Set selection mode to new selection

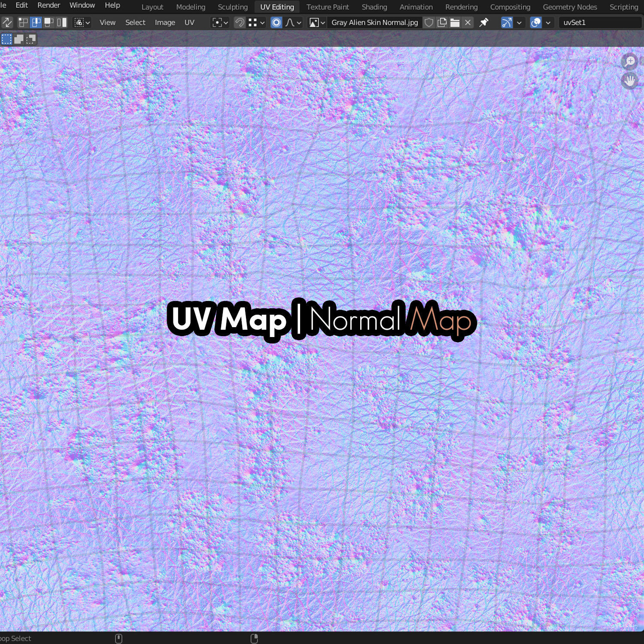(7, 39)
